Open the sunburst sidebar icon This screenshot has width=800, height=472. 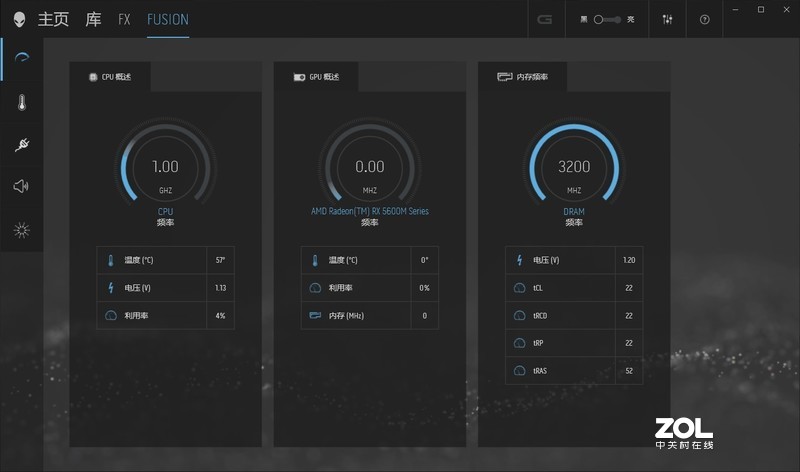[x=21, y=230]
